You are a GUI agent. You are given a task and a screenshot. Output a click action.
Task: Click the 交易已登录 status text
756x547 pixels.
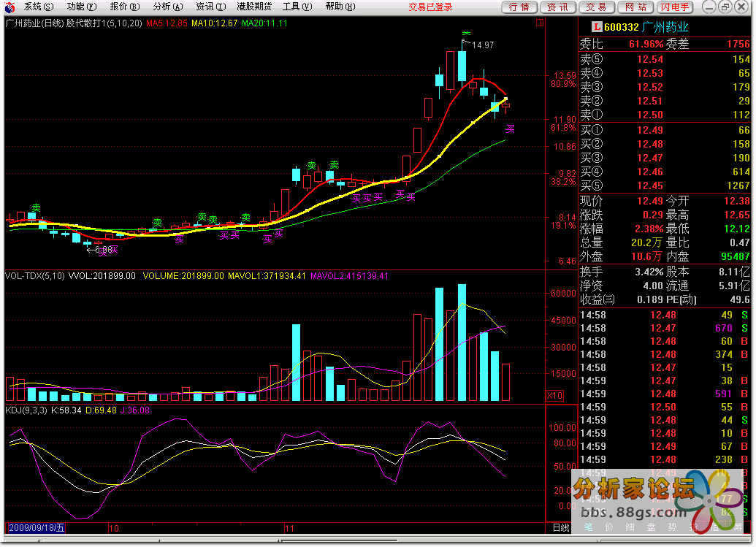pyautogui.click(x=430, y=7)
